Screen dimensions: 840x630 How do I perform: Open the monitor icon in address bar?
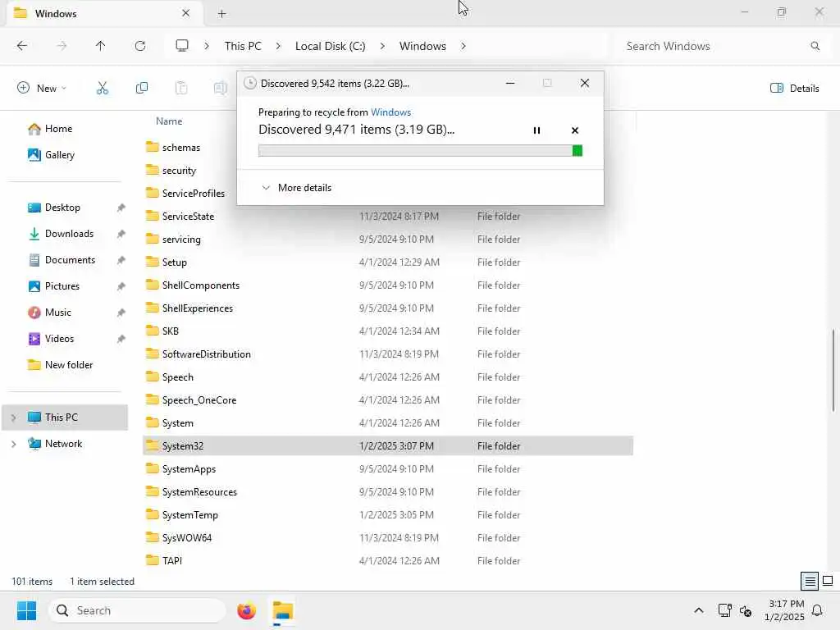(182, 46)
